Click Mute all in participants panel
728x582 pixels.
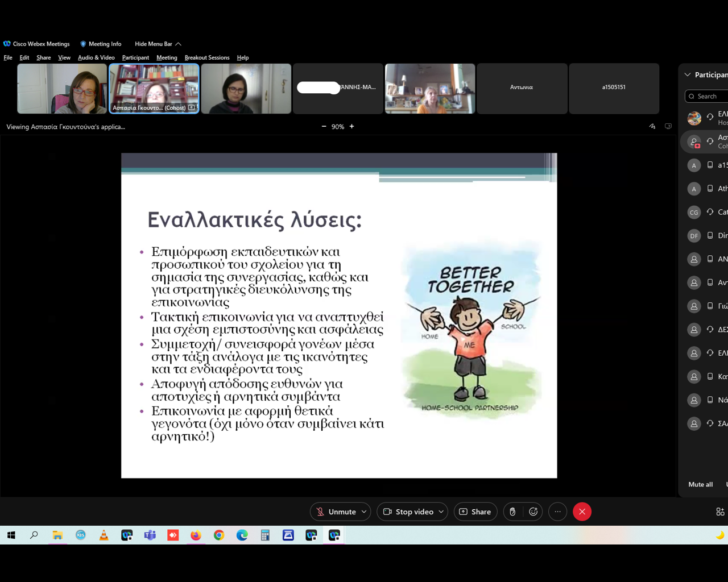point(700,484)
